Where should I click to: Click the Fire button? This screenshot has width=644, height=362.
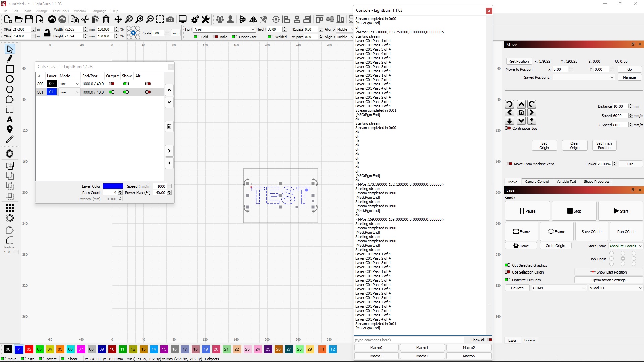point(630,164)
